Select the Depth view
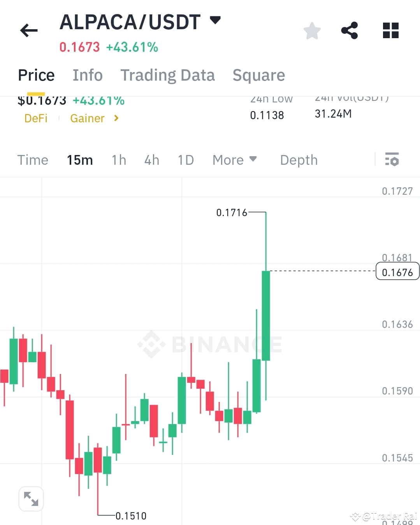This screenshot has width=420, height=525. (x=299, y=160)
